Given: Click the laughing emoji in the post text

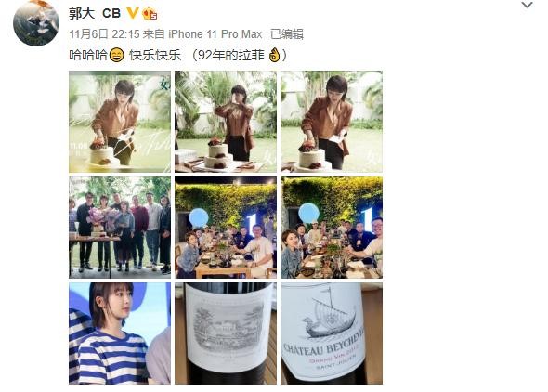Looking at the screenshot, I should [117, 55].
